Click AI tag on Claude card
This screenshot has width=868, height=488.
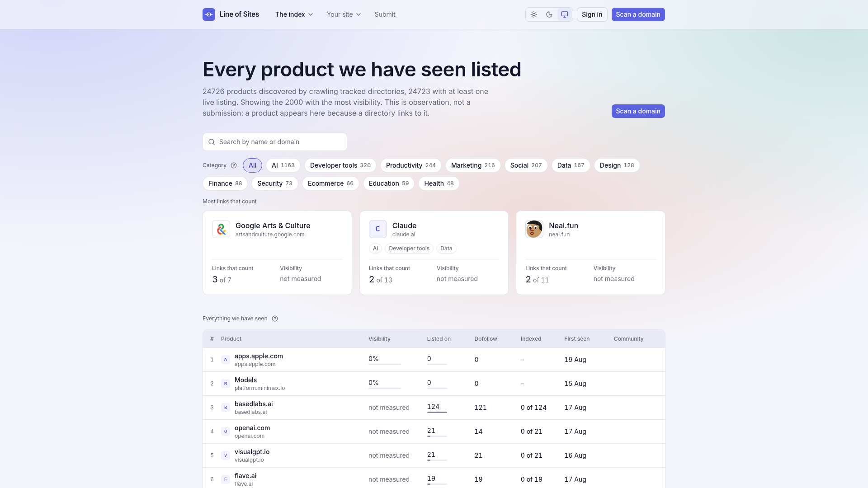pyautogui.click(x=375, y=249)
